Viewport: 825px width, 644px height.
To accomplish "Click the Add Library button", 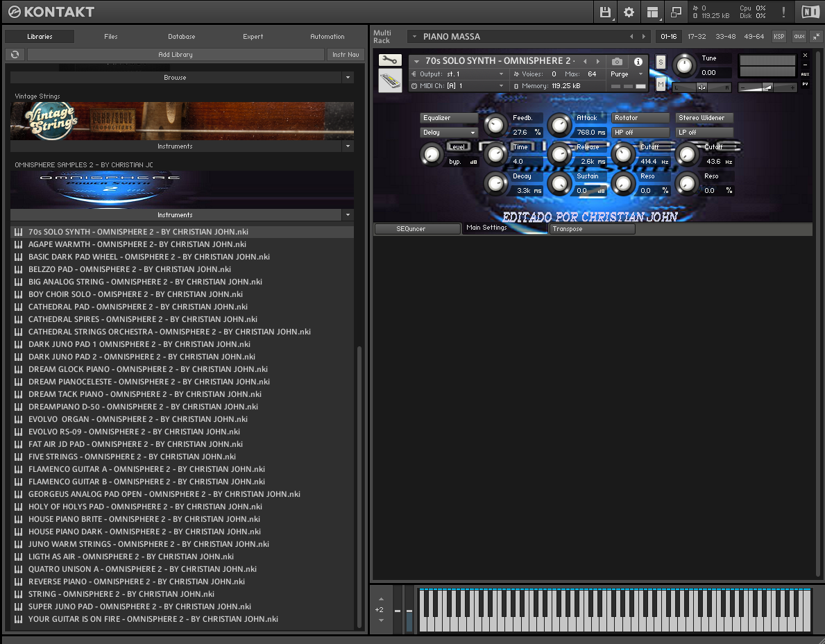I will coord(176,54).
